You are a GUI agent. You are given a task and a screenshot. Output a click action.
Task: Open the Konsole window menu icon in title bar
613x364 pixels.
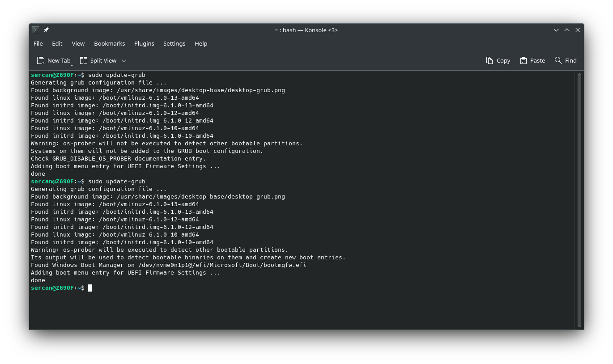(x=35, y=30)
